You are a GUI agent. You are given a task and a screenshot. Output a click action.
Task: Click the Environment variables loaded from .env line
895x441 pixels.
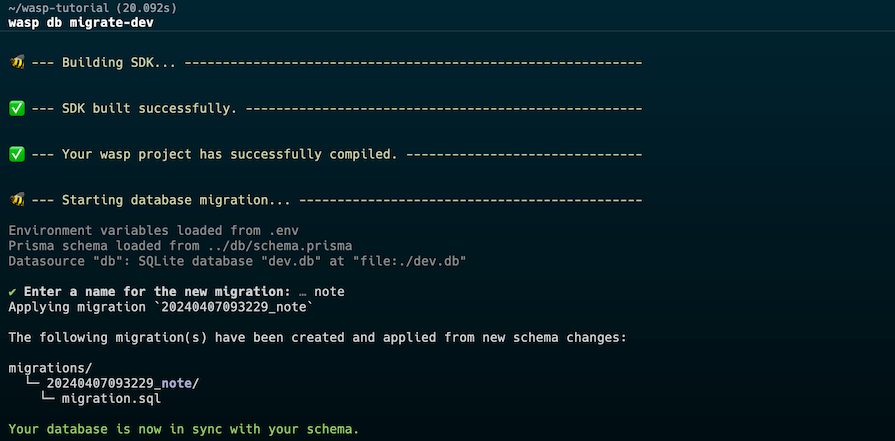(x=154, y=230)
